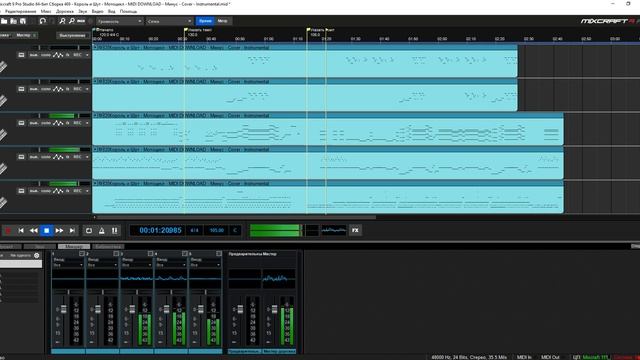Open the Видео menu
This screenshot has height=360, width=640.
(x=97, y=11)
